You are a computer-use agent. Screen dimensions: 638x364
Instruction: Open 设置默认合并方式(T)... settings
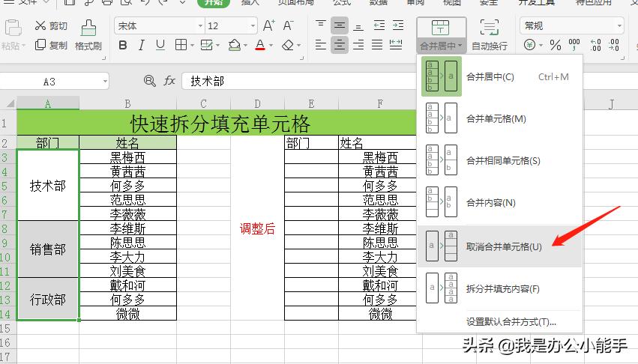(511, 322)
